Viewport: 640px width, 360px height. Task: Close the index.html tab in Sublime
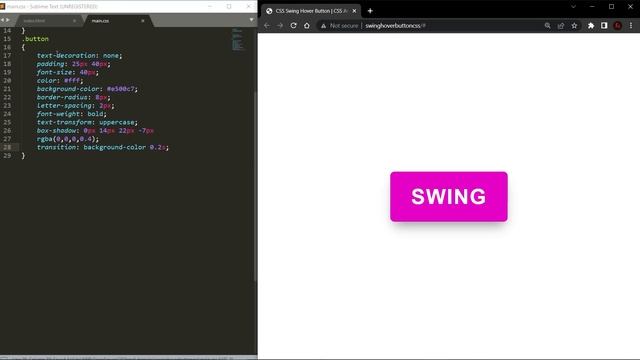click(74, 20)
